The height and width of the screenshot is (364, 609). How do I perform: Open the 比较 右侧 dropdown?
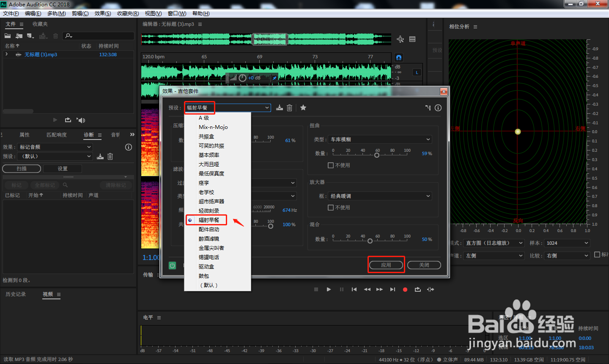point(567,256)
